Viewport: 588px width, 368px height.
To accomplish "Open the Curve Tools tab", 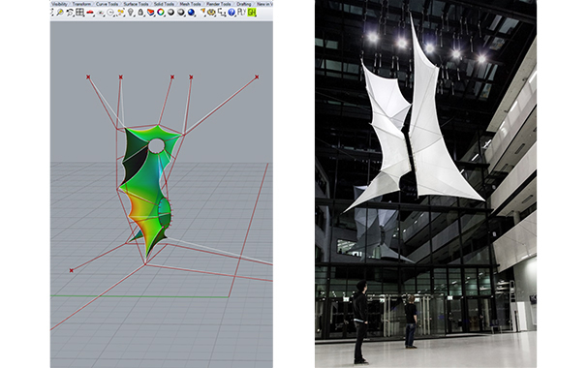I will [107, 4].
